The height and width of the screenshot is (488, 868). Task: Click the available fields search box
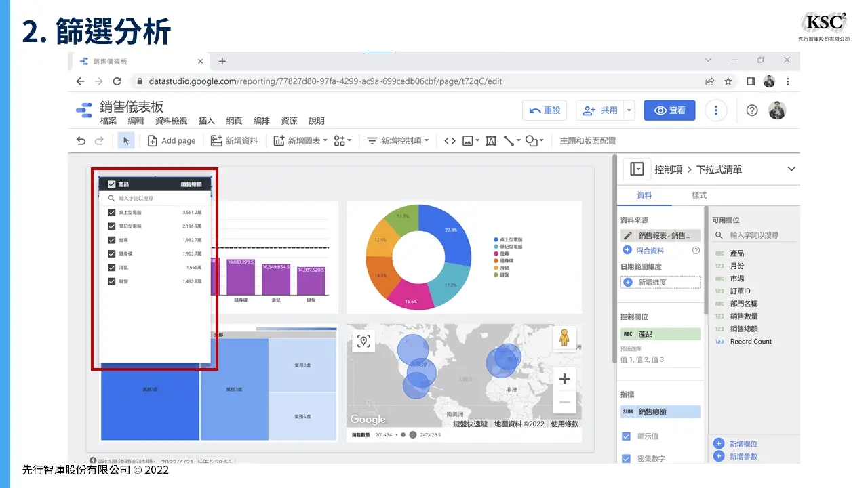tap(754, 235)
